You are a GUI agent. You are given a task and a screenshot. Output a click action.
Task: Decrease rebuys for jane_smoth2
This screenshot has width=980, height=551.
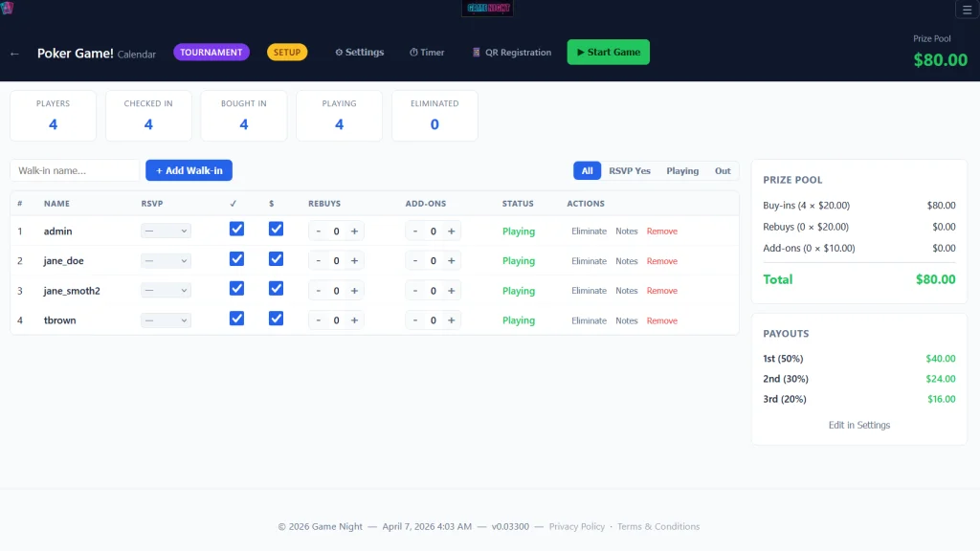pos(318,291)
